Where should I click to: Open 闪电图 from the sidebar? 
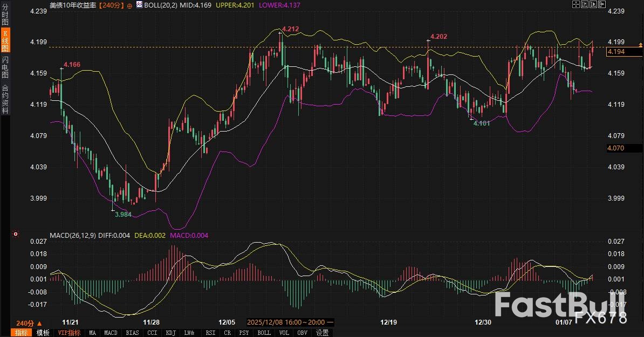[x=5, y=67]
